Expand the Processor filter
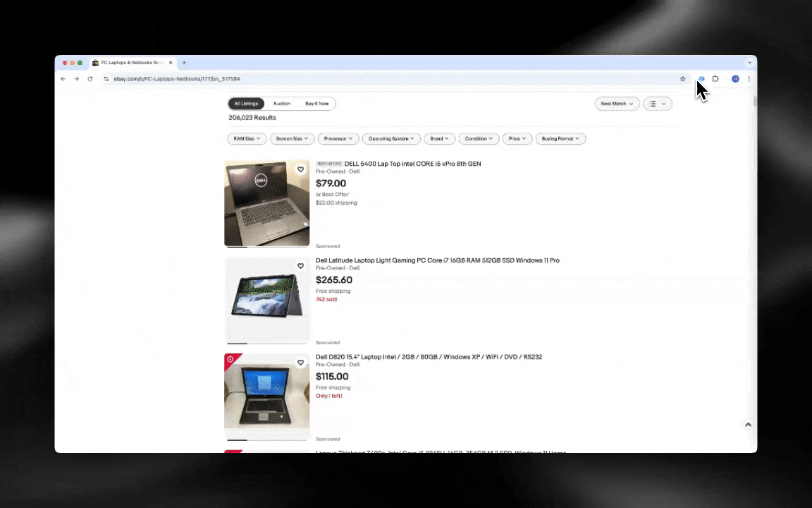Screen dimensions: 812x508 tap(338, 138)
